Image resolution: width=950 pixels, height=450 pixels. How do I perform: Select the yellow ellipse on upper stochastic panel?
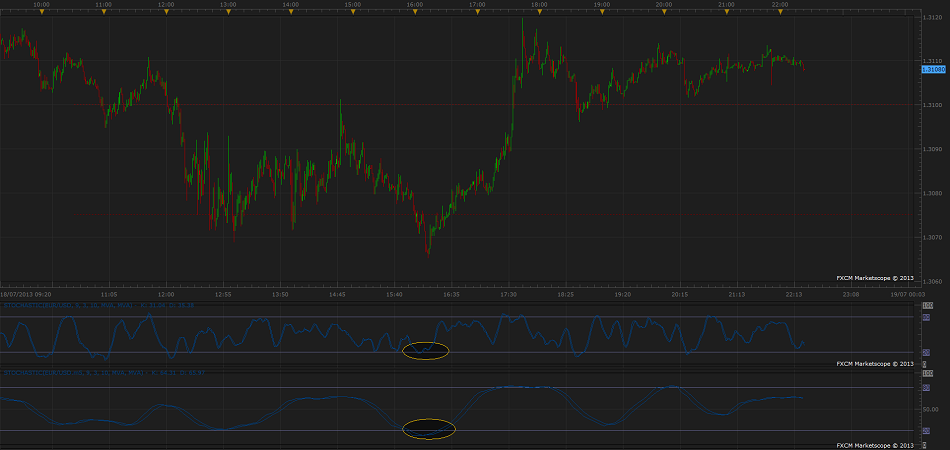pyautogui.click(x=425, y=351)
